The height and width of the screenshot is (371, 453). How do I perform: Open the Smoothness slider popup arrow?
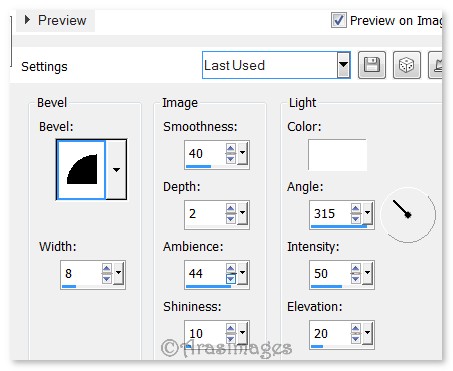point(242,153)
